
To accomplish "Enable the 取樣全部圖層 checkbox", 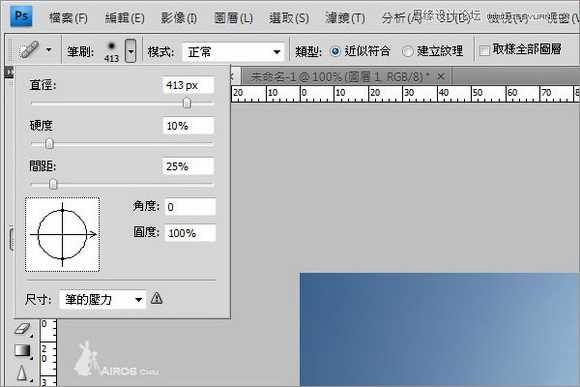I will point(484,50).
